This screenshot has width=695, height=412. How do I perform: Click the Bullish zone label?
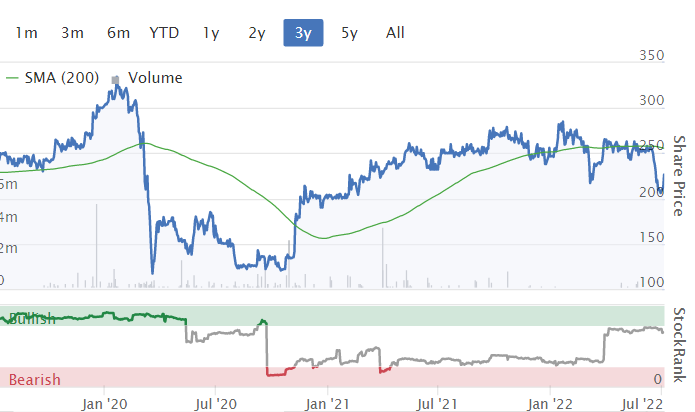(x=32, y=319)
